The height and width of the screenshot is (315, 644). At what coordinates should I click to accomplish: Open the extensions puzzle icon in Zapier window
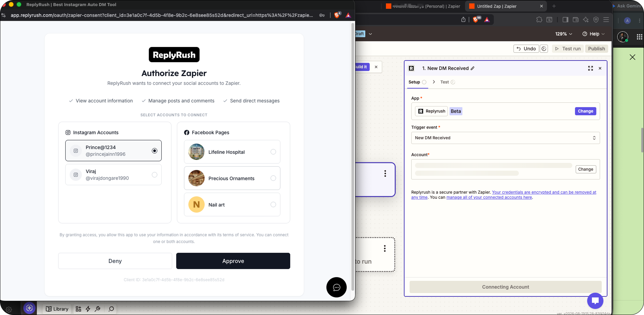click(x=539, y=20)
